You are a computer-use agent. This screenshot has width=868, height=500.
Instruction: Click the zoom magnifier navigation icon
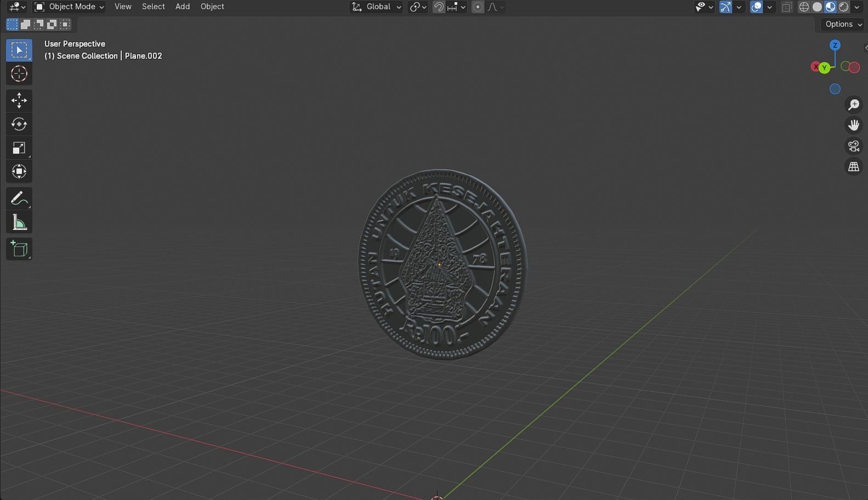tap(854, 104)
